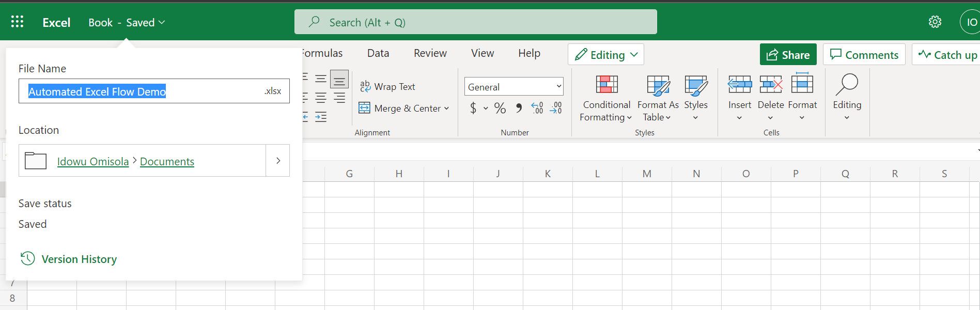Click the green Share button

[x=788, y=54]
